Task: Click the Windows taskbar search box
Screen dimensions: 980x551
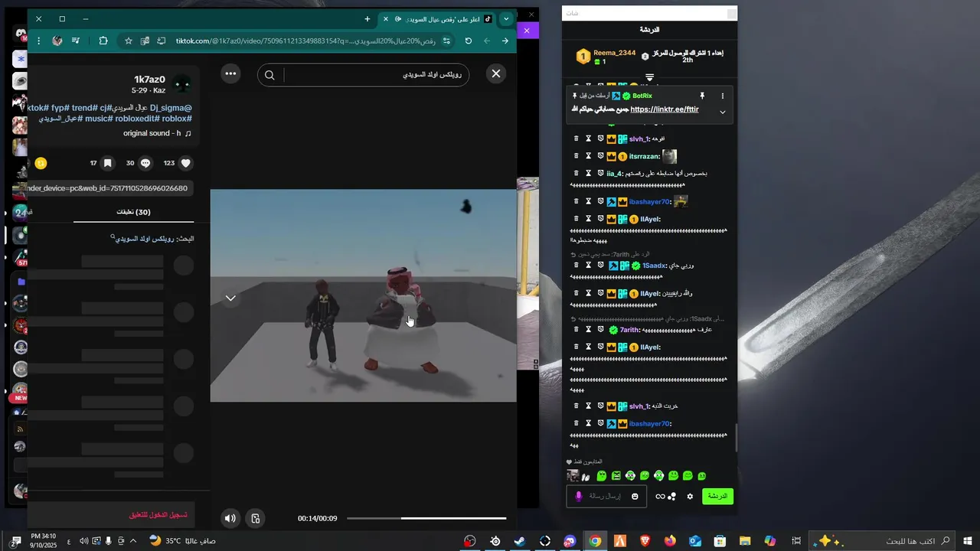Action: [x=884, y=541]
